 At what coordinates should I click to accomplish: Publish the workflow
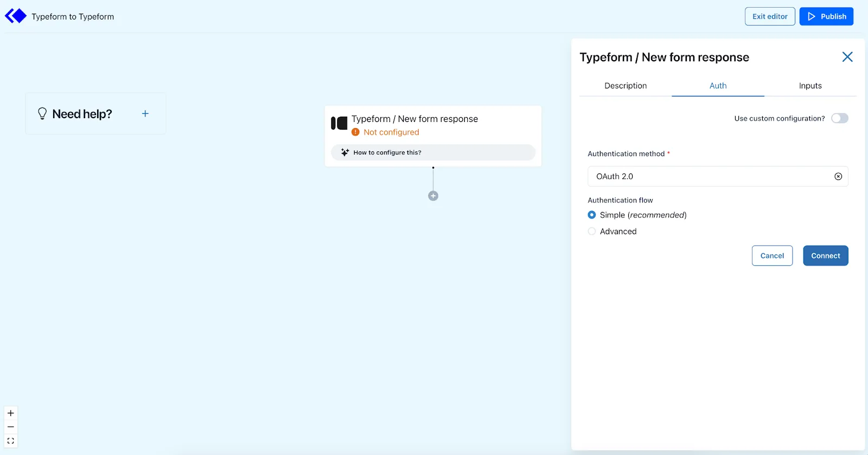coord(826,16)
